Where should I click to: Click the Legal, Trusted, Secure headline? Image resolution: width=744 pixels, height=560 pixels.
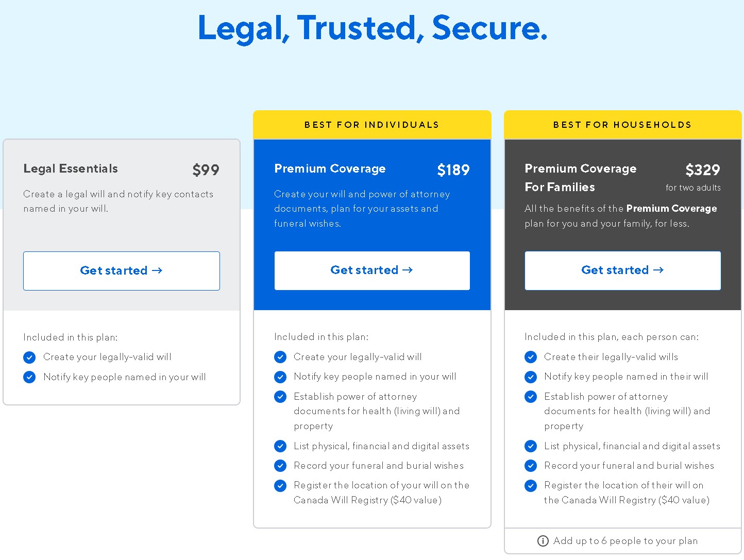(373, 27)
